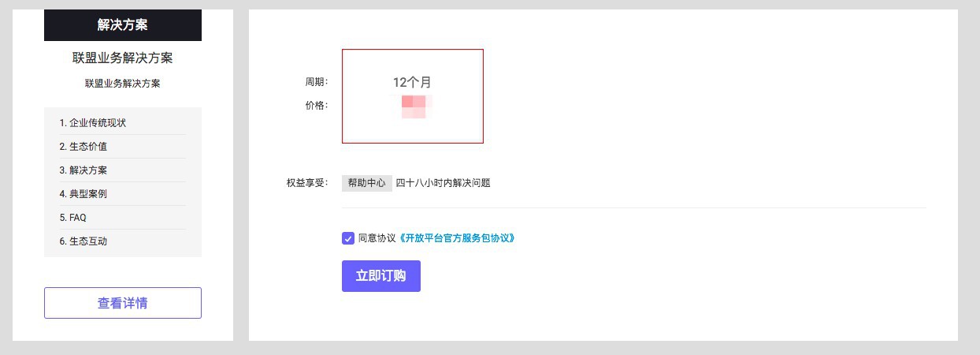Go to 2. 生态价值 in the sidebar
Screen dimensions: 980x355
(x=84, y=147)
